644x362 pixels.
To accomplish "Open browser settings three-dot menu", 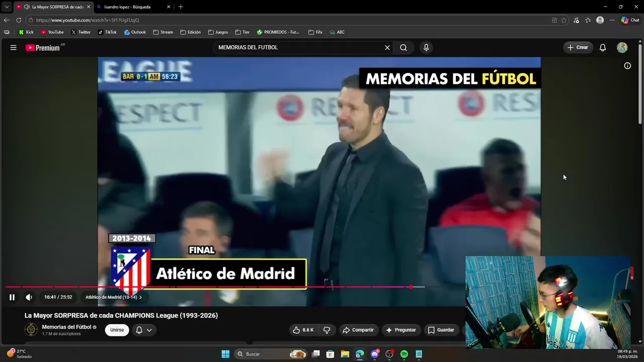I will click(612, 20).
